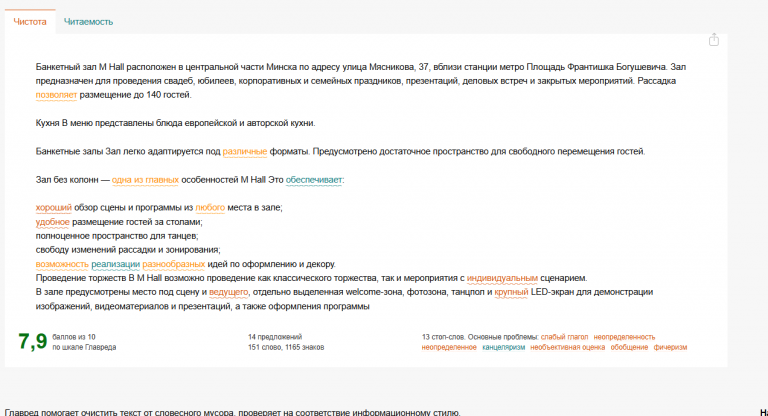
Task: Click highlighted word 'различные'
Action: tap(245, 152)
